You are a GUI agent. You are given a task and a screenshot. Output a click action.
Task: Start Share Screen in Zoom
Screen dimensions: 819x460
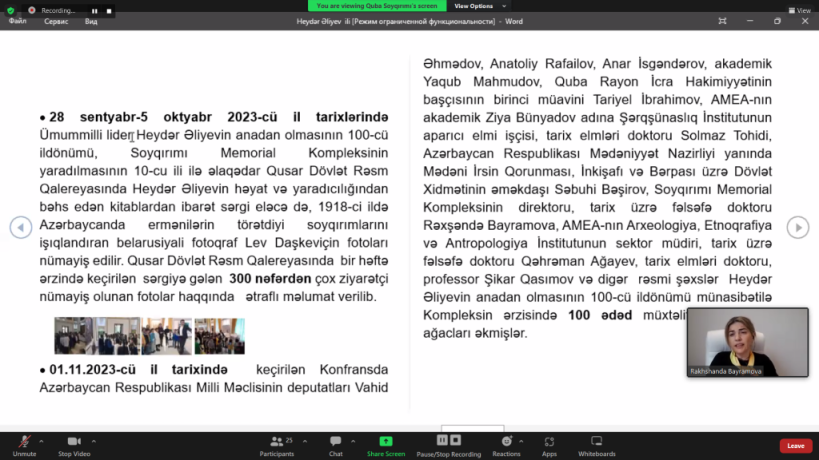point(385,446)
